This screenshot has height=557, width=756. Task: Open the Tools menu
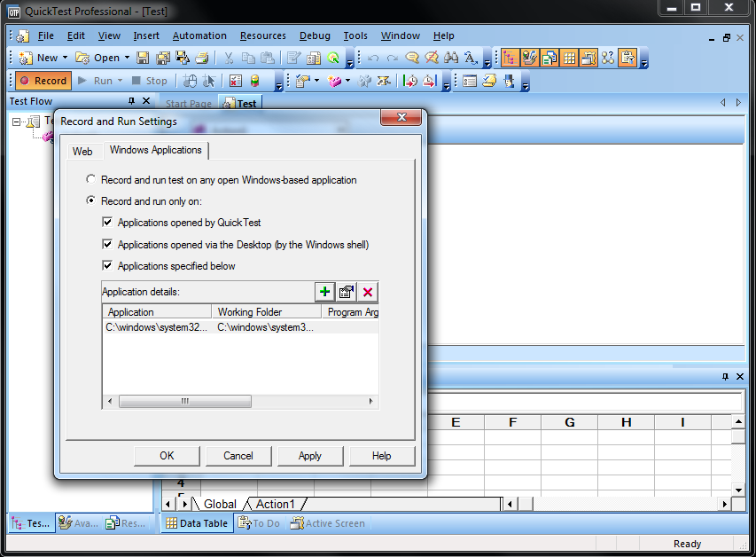[x=355, y=35]
